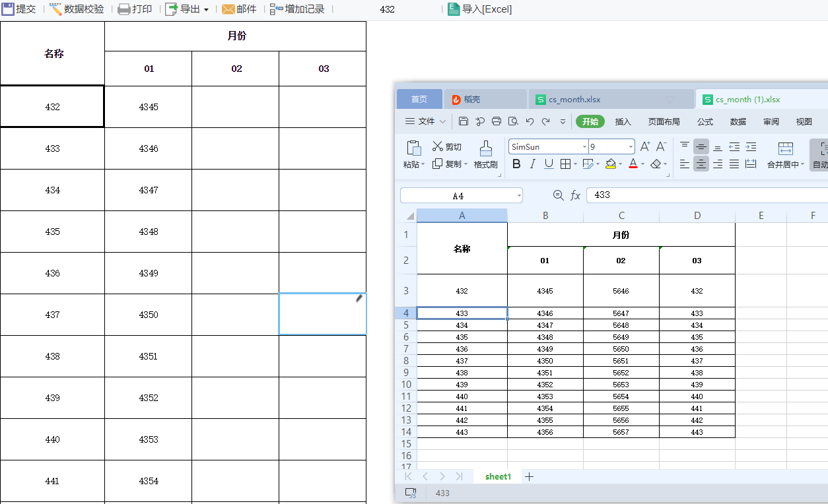Click the 邮件 email button
This screenshot has height=504, width=828.
(x=238, y=9)
